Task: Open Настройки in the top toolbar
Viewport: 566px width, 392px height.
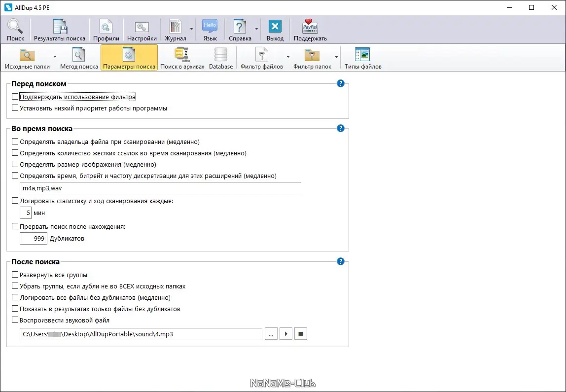Action: point(142,30)
